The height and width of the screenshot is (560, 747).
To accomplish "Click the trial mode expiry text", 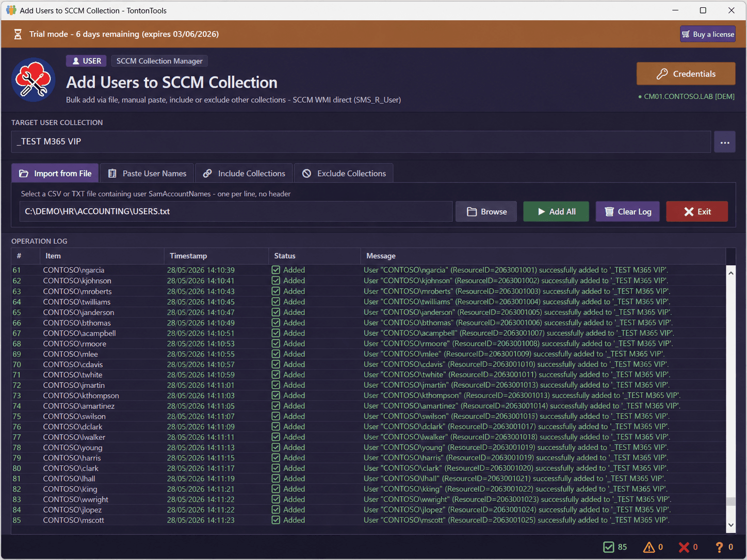I will coord(124,34).
